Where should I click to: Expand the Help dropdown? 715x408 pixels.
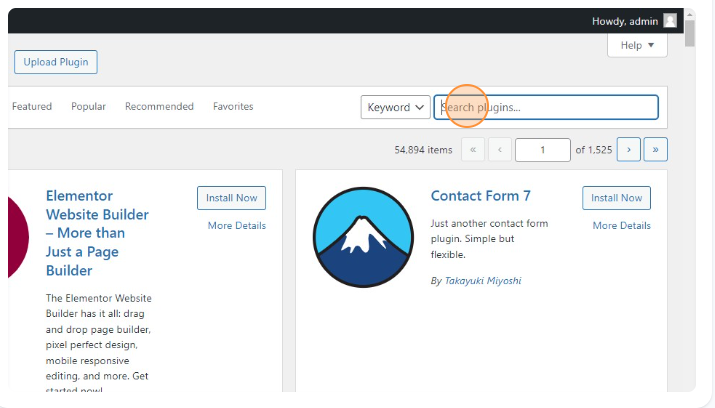click(637, 45)
